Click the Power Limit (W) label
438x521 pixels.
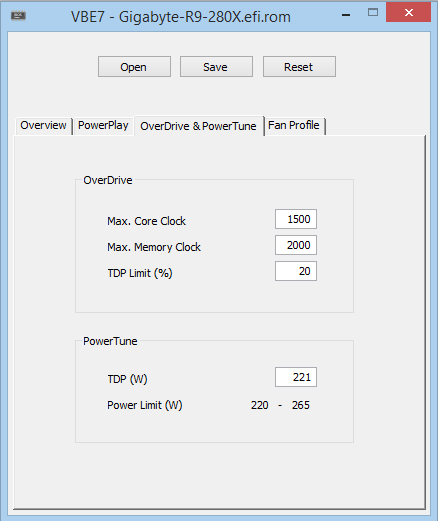(145, 405)
